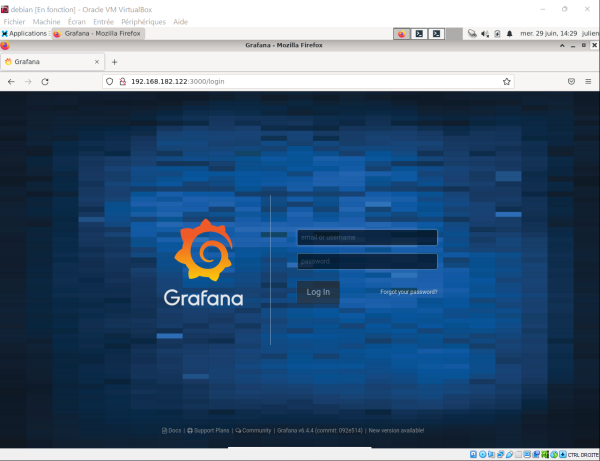Click the keyboard capture arrow icon in status bar
The image size is (600, 461).
click(562, 454)
